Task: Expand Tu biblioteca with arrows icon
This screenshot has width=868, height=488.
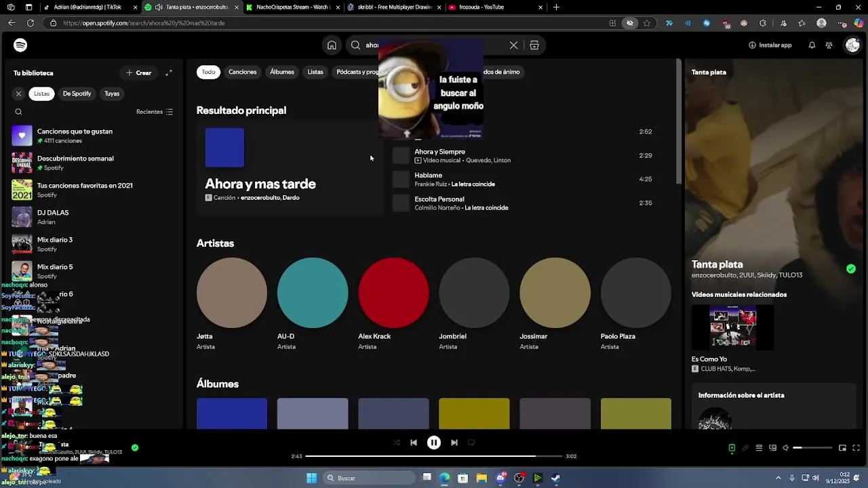Action: click(169, 73)
